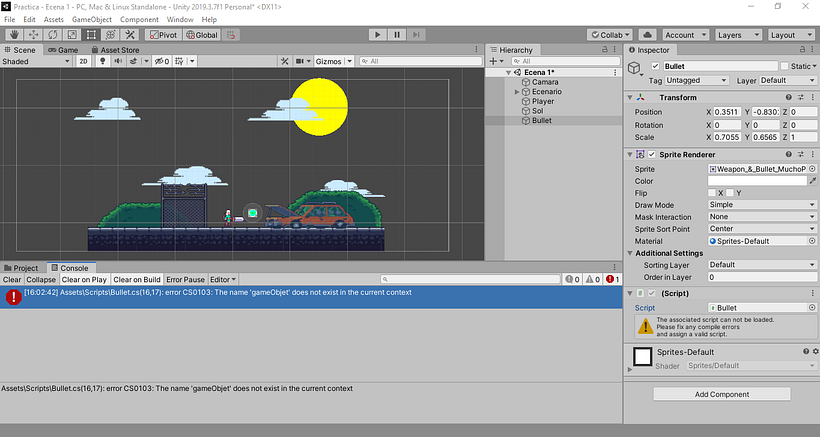The height and width of the screenshot is (437, 820).
Task: Enable Flip Y checkbox
Action: coord(730,193)
